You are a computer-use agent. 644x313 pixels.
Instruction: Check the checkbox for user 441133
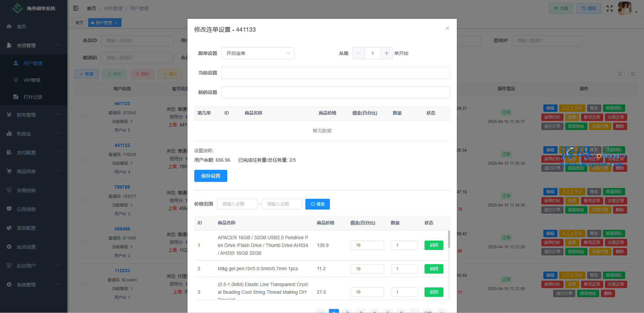[83, 117]
